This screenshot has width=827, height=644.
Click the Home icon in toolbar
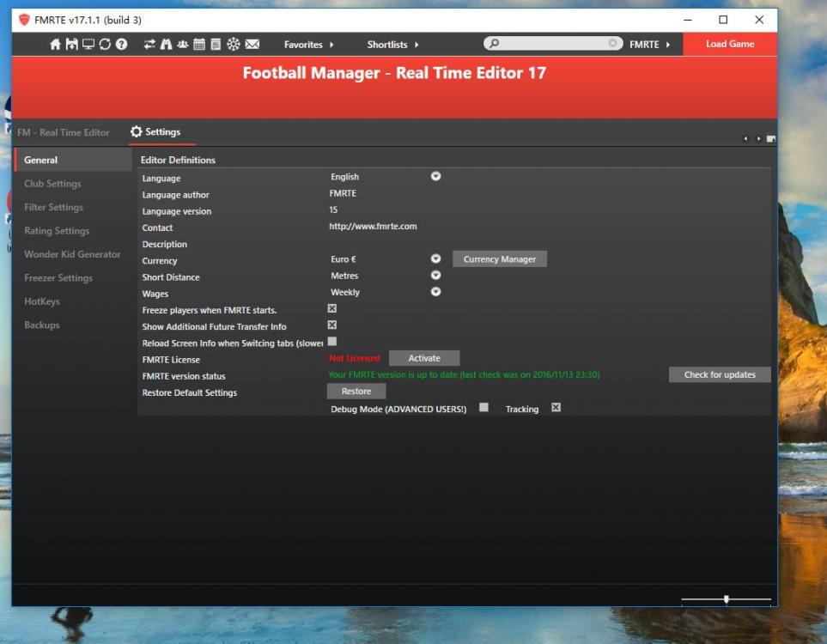coord(56,44)
